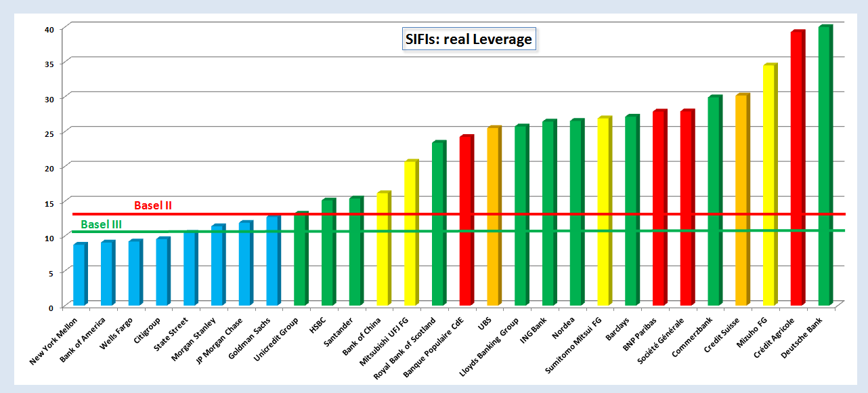Click the Banque Populaire CdE bar
The width and height of the screenshot is (868, 393).
(x=466, y=220)
